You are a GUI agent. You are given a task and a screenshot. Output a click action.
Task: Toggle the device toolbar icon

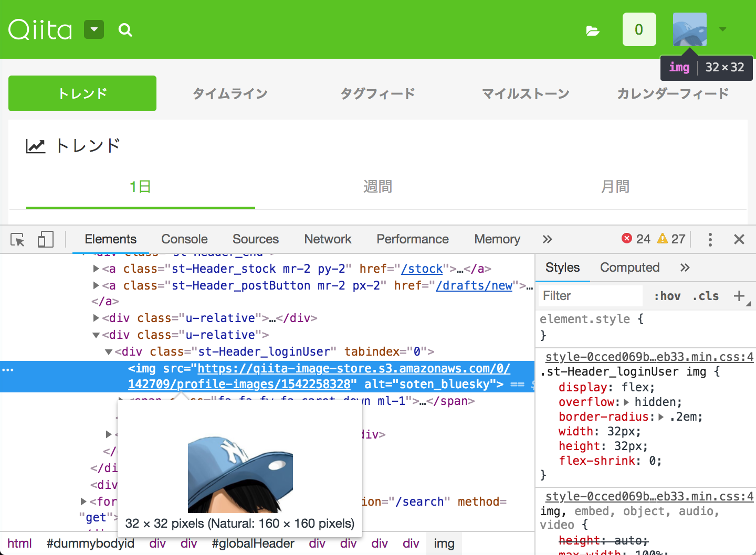click(46, 240)
